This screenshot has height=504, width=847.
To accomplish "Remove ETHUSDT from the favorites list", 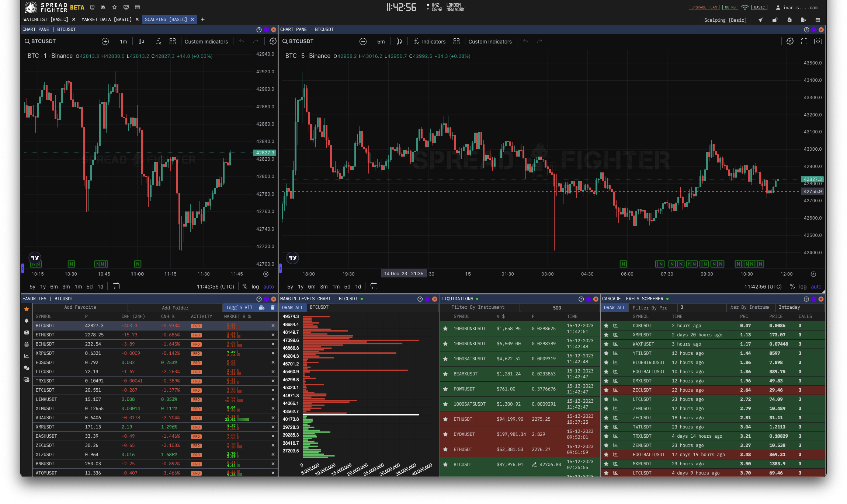I will (273, 335).
